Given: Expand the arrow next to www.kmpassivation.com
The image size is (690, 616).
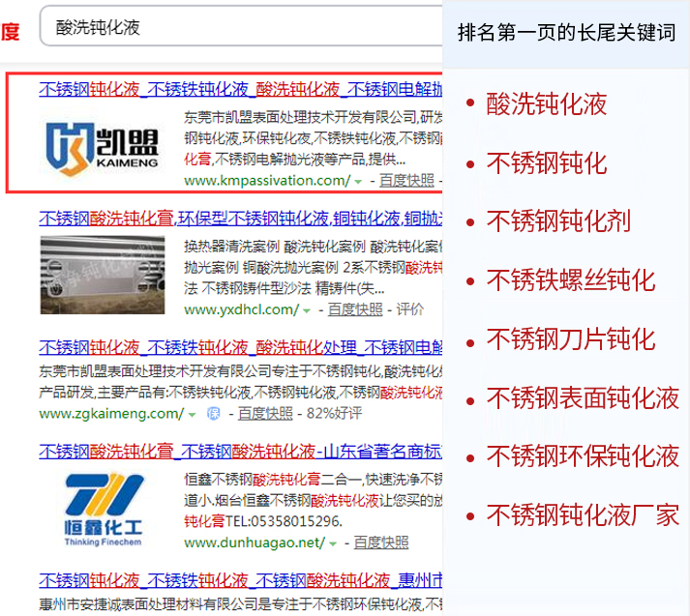Looking at the screenshot, I should click(x=358, y=181).
